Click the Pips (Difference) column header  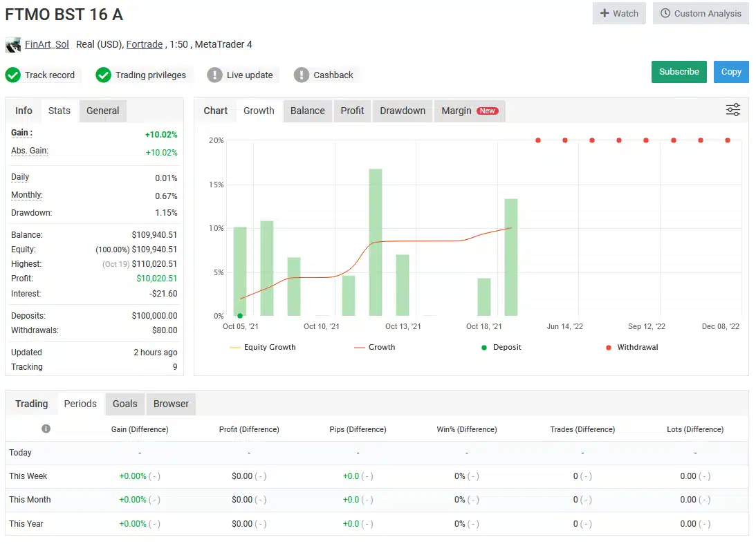358,429
